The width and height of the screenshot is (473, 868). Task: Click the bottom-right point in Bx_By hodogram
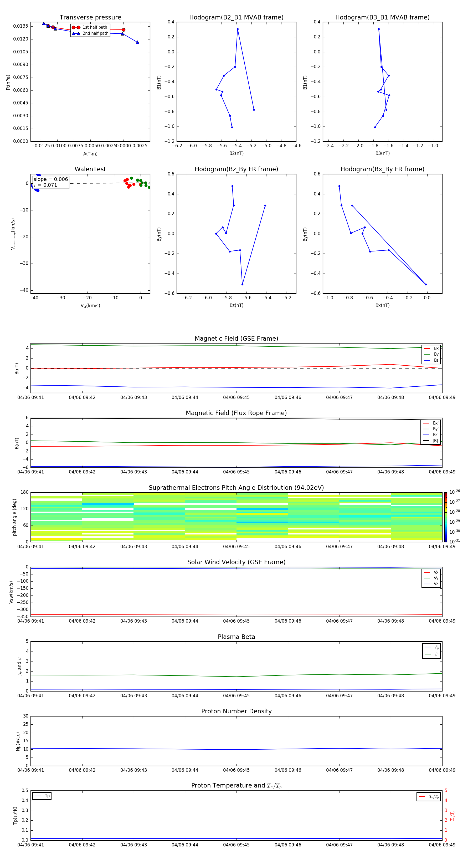[425, 284]
